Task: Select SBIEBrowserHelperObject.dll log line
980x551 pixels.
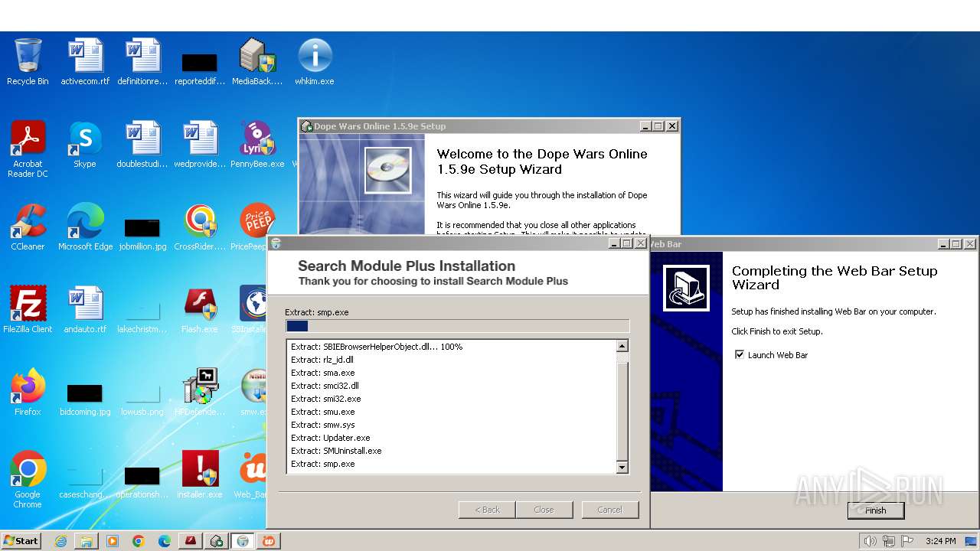Action: pos(377,347)
